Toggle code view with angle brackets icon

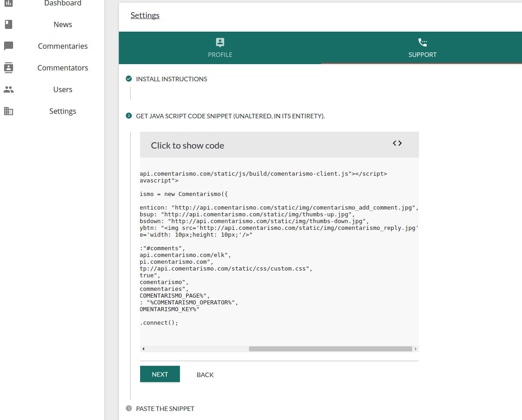(397, 143)
